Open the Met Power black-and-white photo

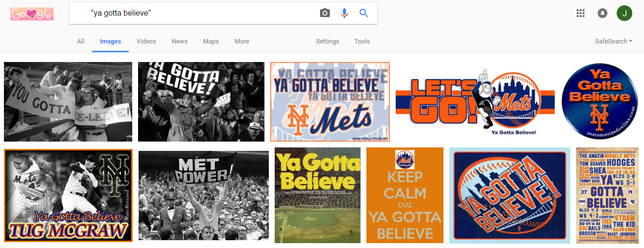[203, 195]
